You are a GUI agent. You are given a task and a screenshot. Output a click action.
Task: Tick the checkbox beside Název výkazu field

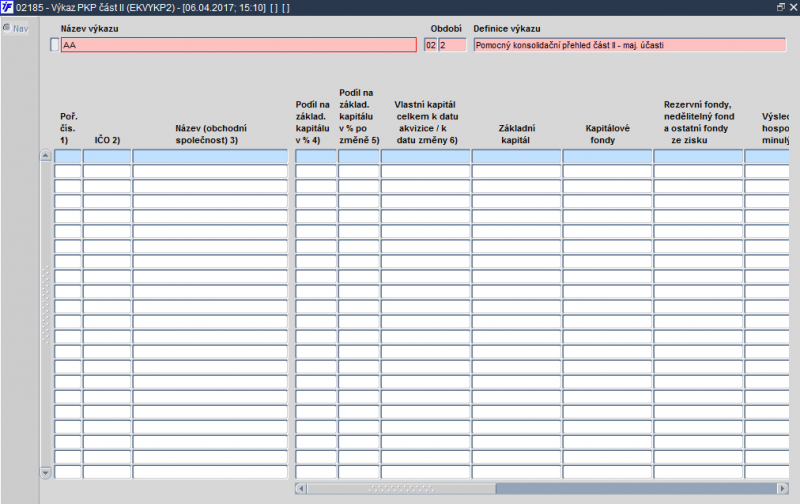55,45
